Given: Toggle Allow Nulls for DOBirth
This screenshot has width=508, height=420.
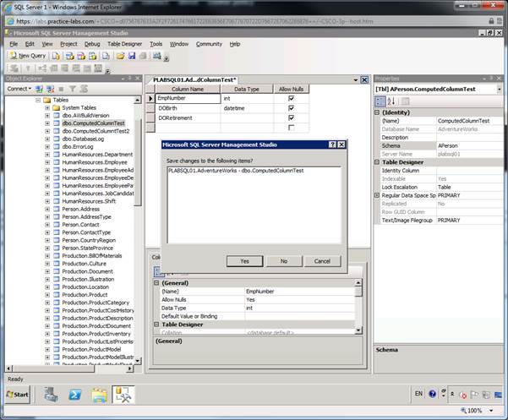Looking at the screenshot, I should coord(292,108).
